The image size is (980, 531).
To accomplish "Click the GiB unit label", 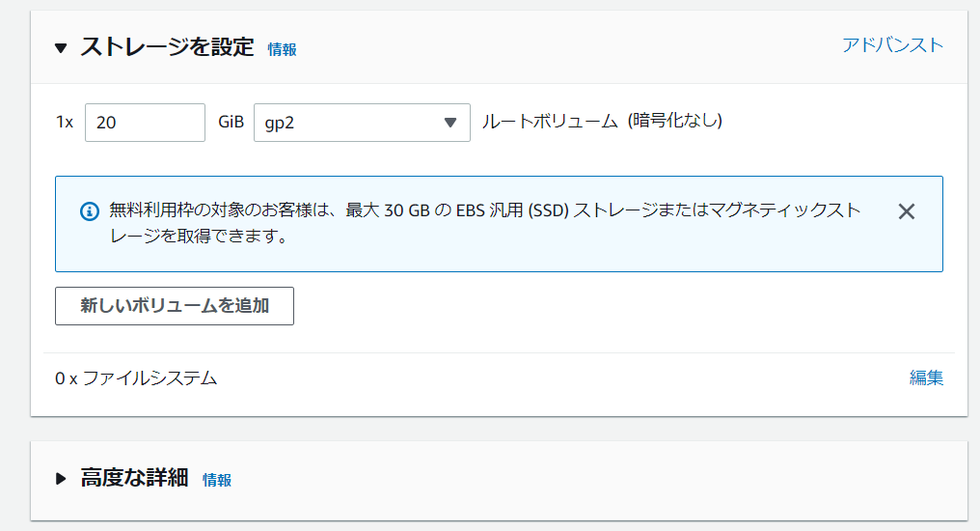I will [x=231, y=123].
